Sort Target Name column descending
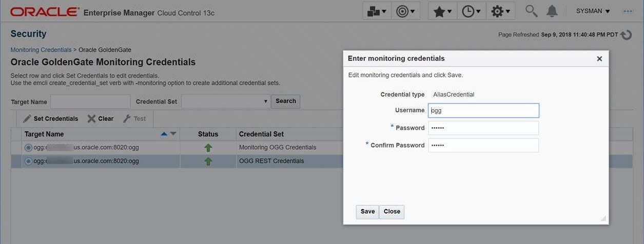Image resolution: width=644 pixels, height=244 pixels. 173,134
